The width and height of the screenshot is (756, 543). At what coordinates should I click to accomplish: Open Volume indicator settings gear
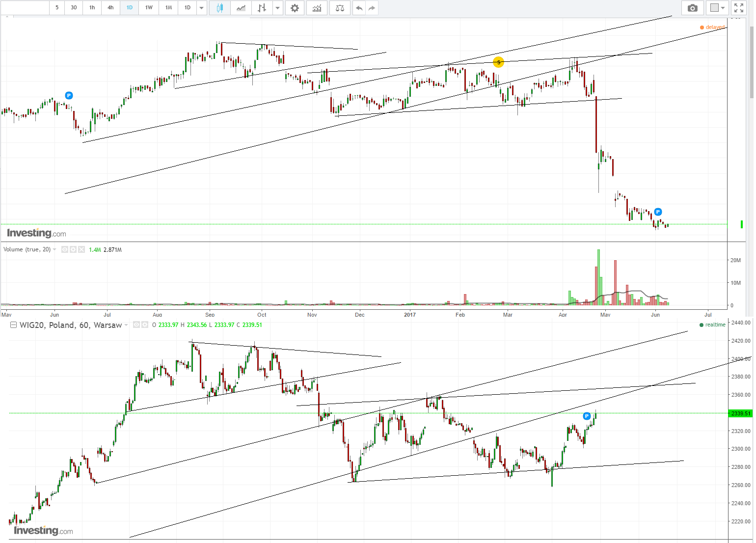click(x=73, y=249)
